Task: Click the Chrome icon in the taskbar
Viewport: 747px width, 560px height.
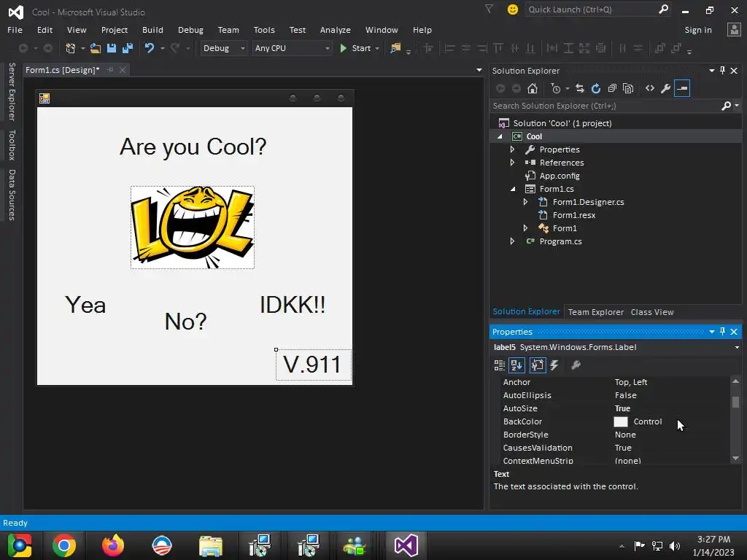Action: (x=64, y=545)
